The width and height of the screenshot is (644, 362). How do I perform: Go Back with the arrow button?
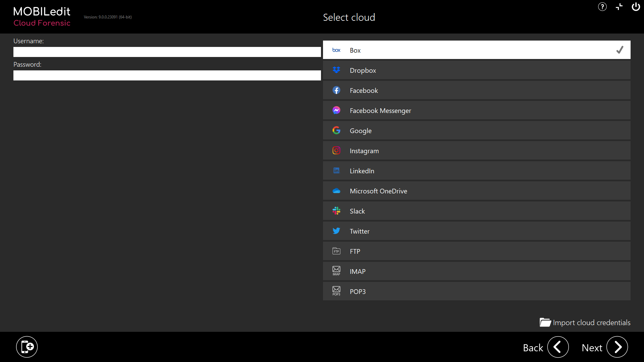click(558, 347)
